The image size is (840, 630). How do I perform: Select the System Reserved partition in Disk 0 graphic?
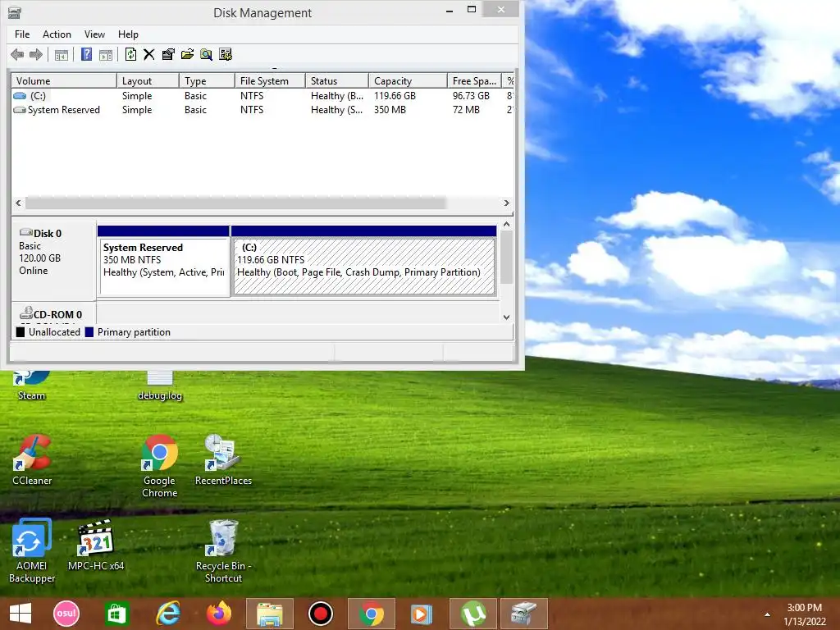click(x=163, y=261)
